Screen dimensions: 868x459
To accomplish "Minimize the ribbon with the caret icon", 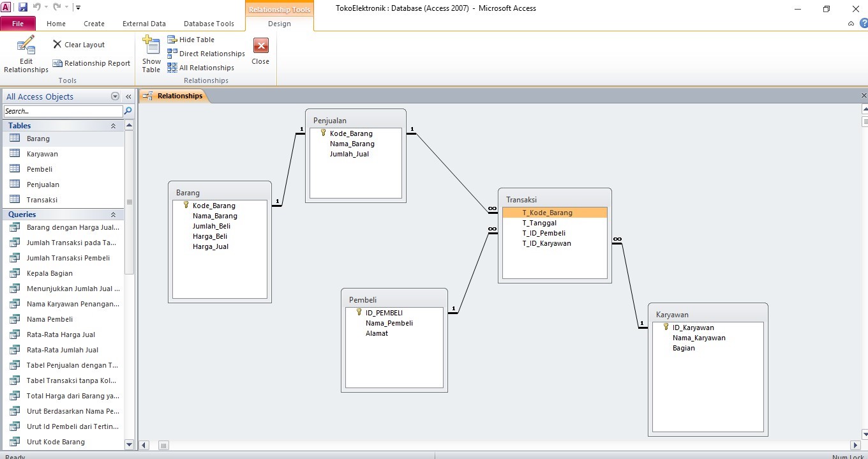I will coord(851,24).
